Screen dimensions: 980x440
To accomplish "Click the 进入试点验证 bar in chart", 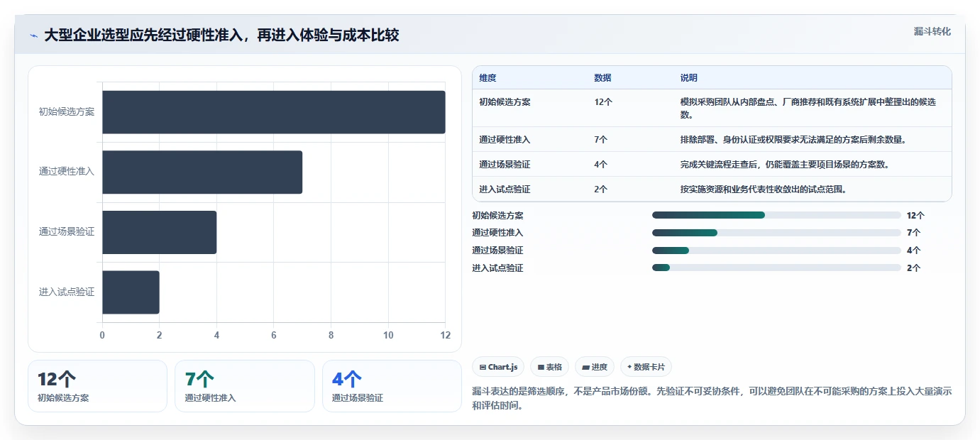I will (x=131, y=292).
